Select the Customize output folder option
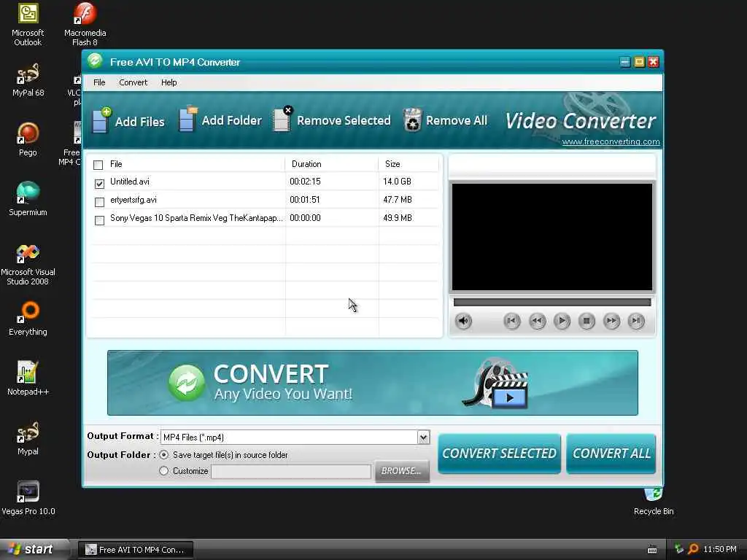 (x=163, y=470)
